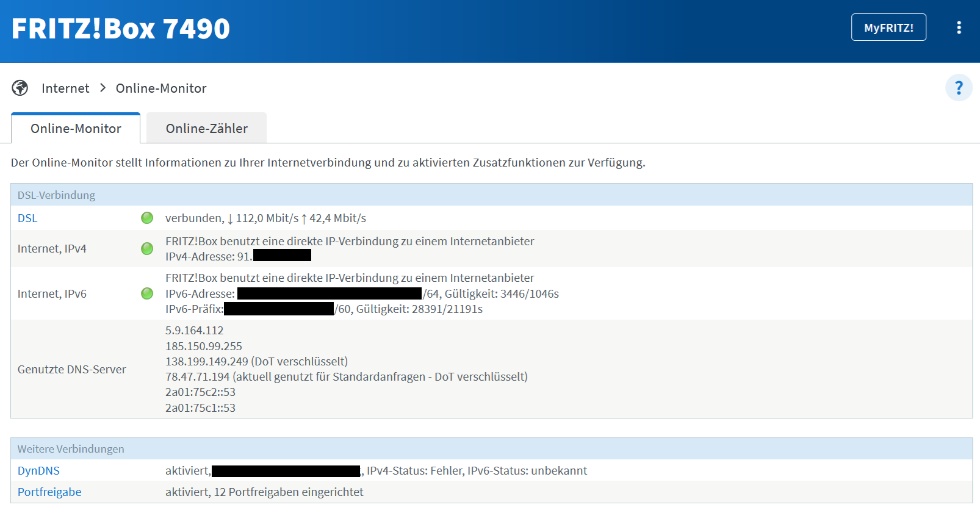Click the blue help question mark icon
This screenshot has height=510, width=980.
coord(959,88)
